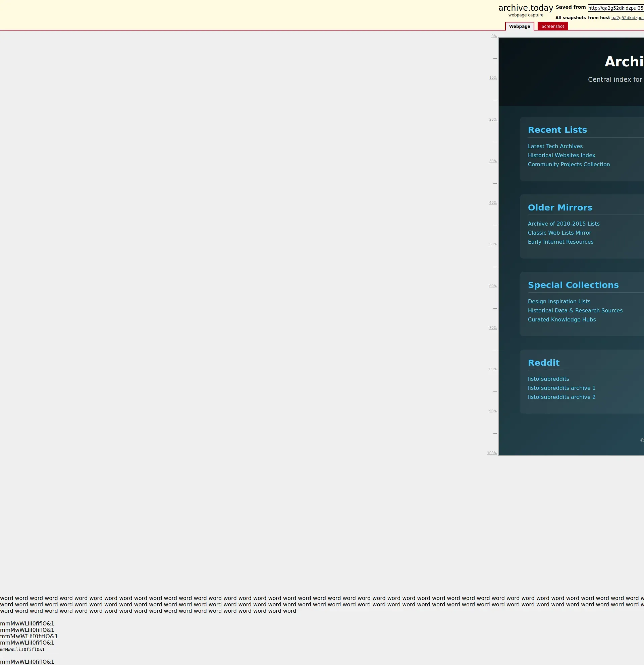Open Archive of 2010-2015 Lists
Screen dimensions: 644x665
563,224
